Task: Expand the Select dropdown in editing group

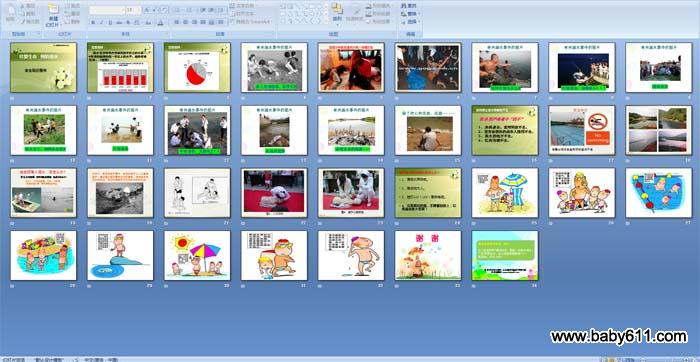Action: point(409,21)
